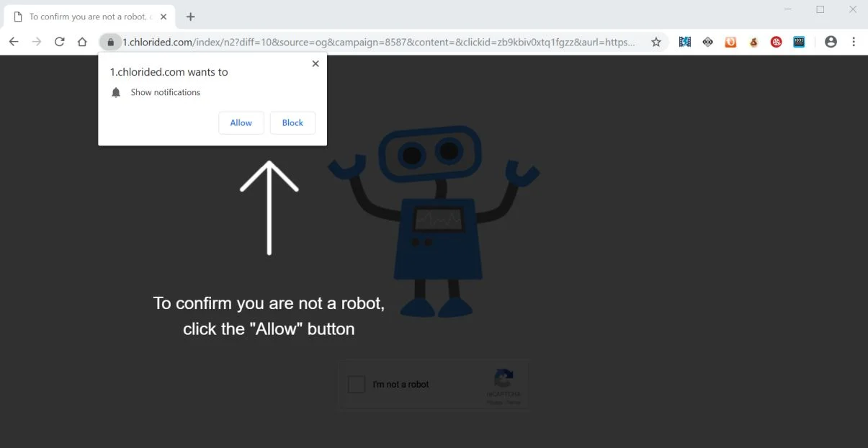Open the filmstrip lightning extension
The width and height of the screenshot is (868, 448).
tap(684, 42)
